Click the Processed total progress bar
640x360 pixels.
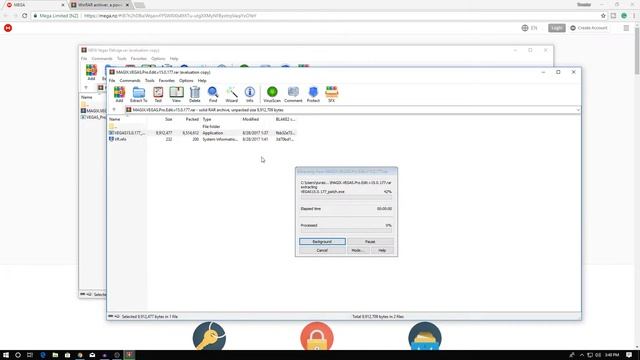click(346, 231)
